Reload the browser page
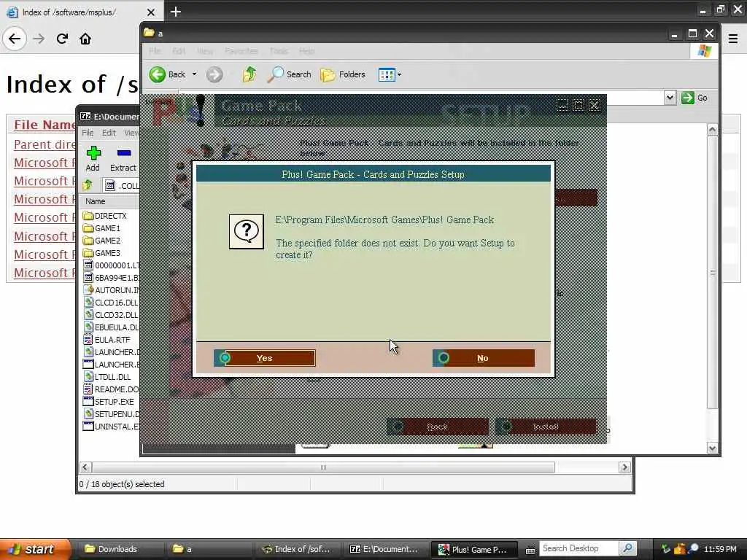The height and width of the screenshot is (560, 747). tap(62, 39)
